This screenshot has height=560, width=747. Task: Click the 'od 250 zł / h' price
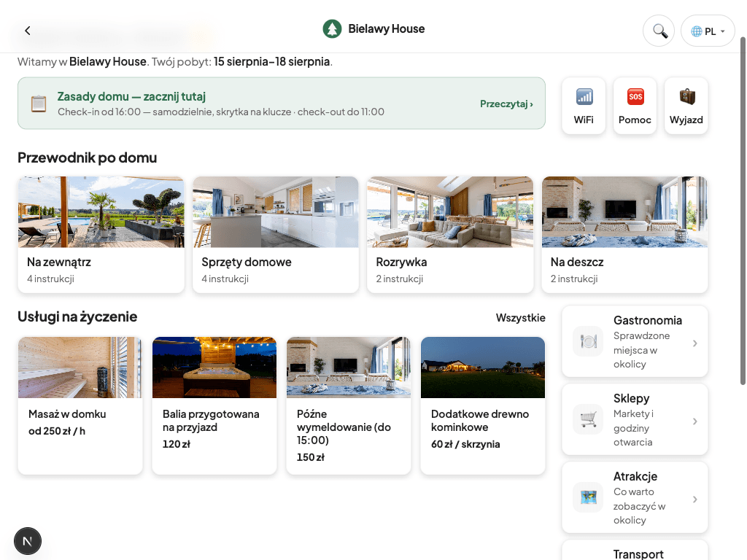(x=57, y=431)
